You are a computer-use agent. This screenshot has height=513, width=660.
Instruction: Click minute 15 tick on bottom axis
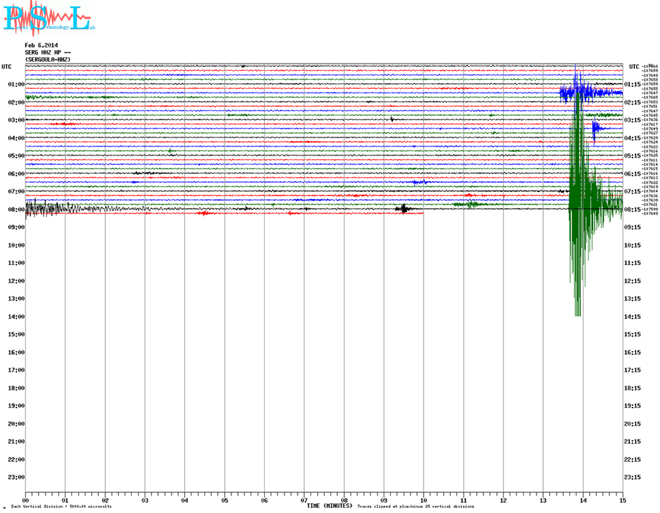coord(622,499)
